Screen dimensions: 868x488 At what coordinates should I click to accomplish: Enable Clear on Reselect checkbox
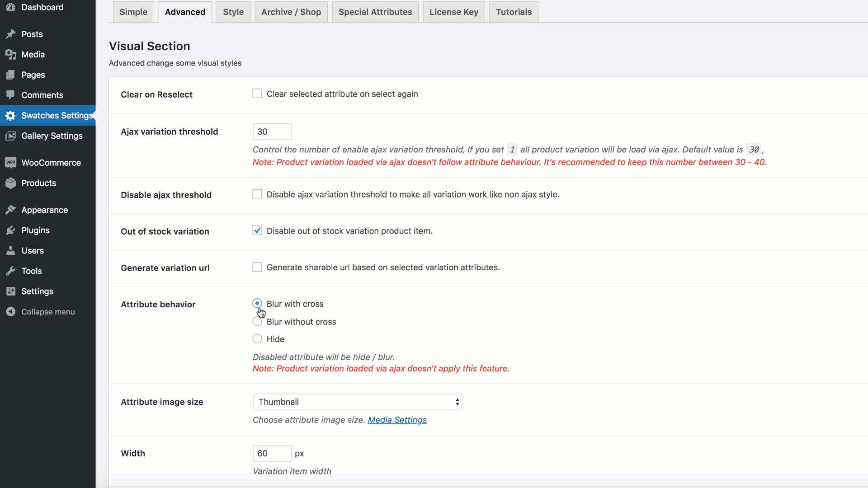point(257,94)
